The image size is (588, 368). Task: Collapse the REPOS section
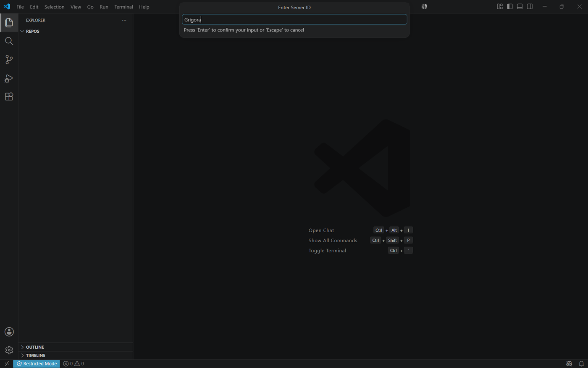click(76, 31)
